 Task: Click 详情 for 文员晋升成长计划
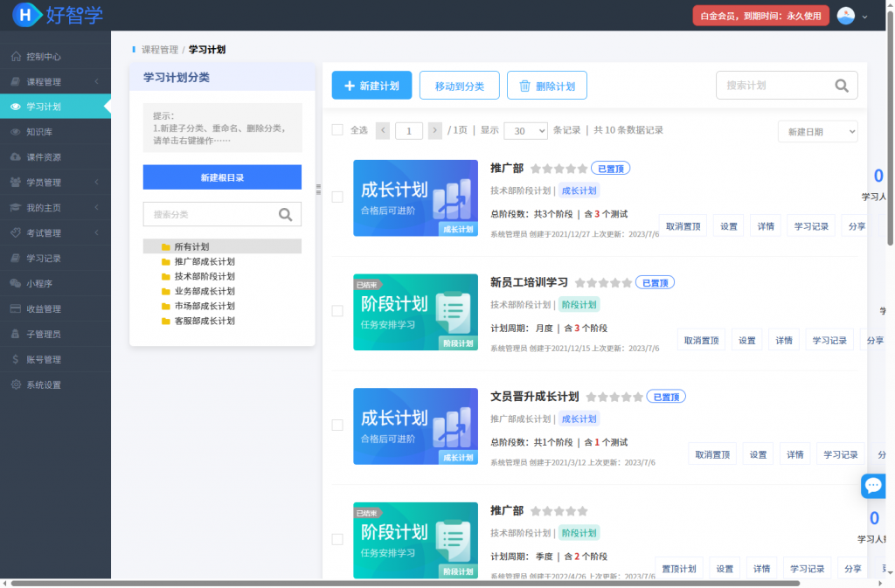tap(795, 454)
